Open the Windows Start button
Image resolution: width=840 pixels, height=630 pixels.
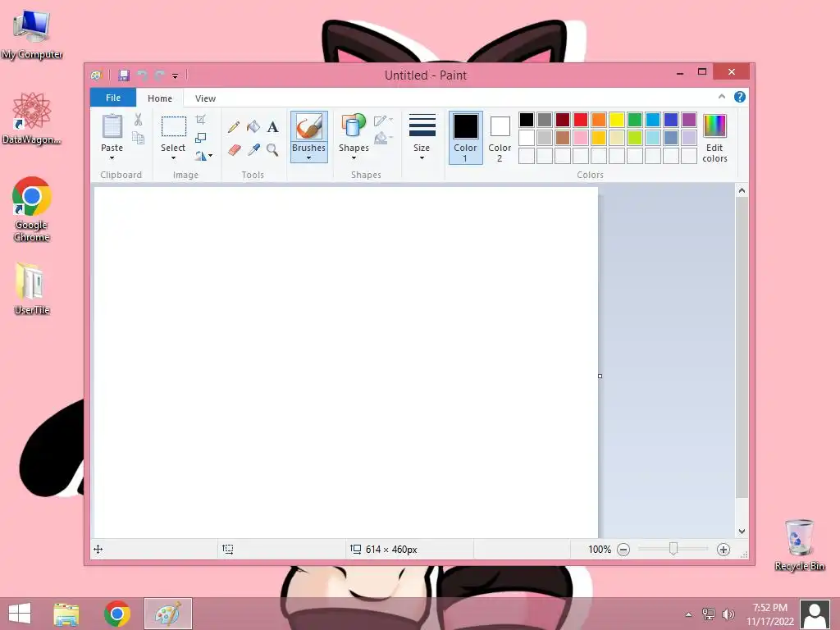[x=20, y=614]
